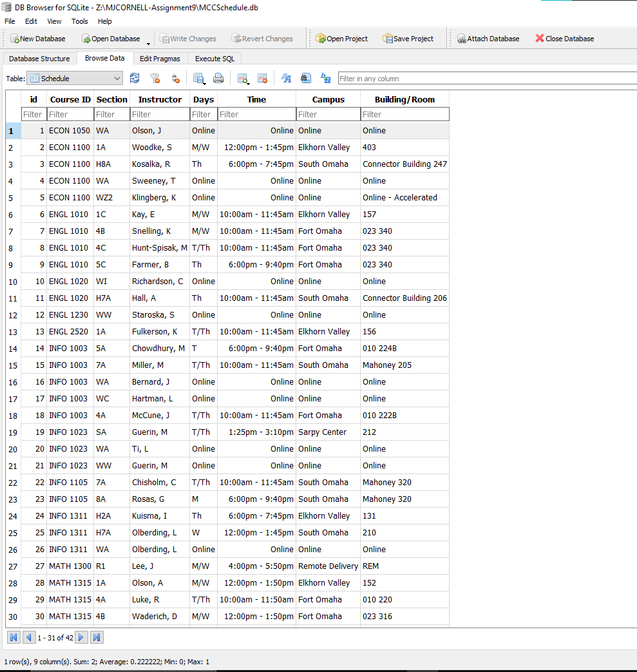The image size is (637, 672).
Task: Clear all sort orders
Action: click(x=175, y=78)
